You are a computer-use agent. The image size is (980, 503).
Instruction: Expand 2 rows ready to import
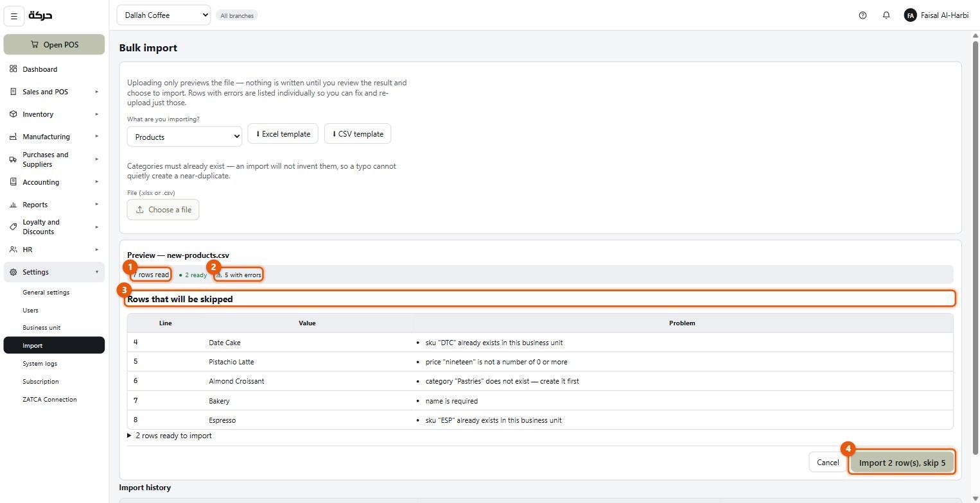[170, 436]
